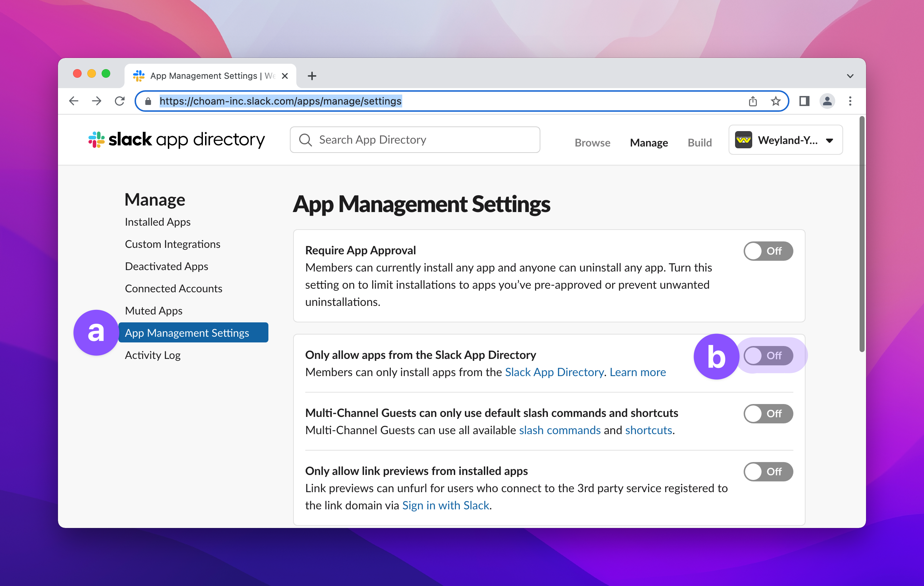Select Activity Log in the sidebar
The height and width of the screenshot is (586, 924).
pos(152,355)
